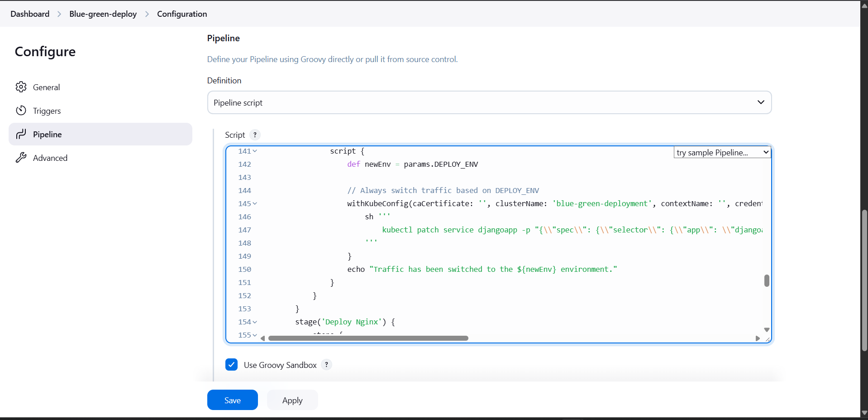
Task: Click the Triggers clock icon
Action: pos(21,111)
